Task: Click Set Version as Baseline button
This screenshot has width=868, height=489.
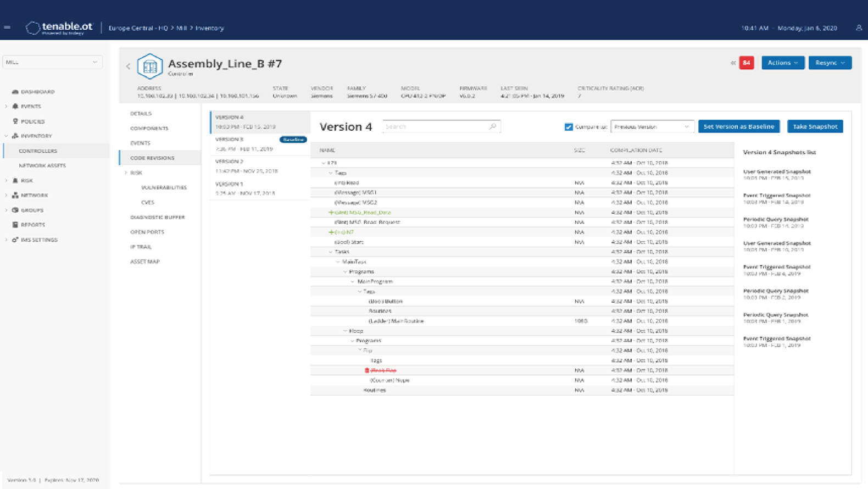Action: (x=738, y=127)
